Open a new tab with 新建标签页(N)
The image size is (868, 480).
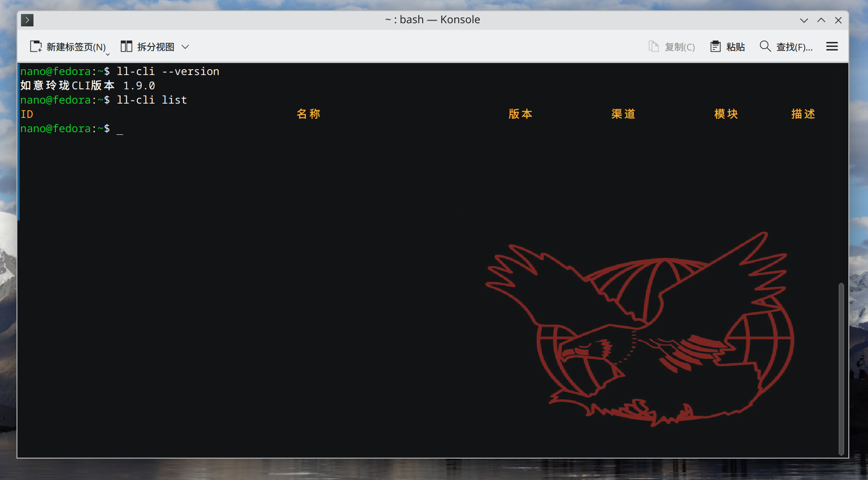point(68,47)
